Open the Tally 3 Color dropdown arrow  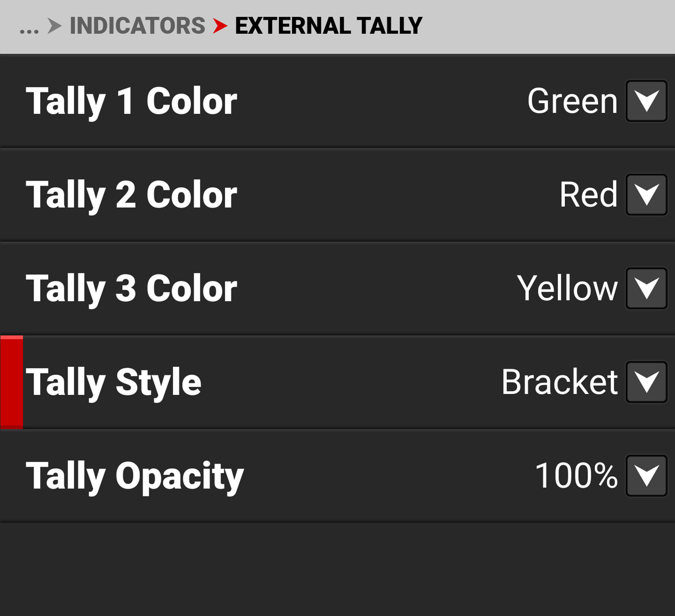(x=646, y=288)
